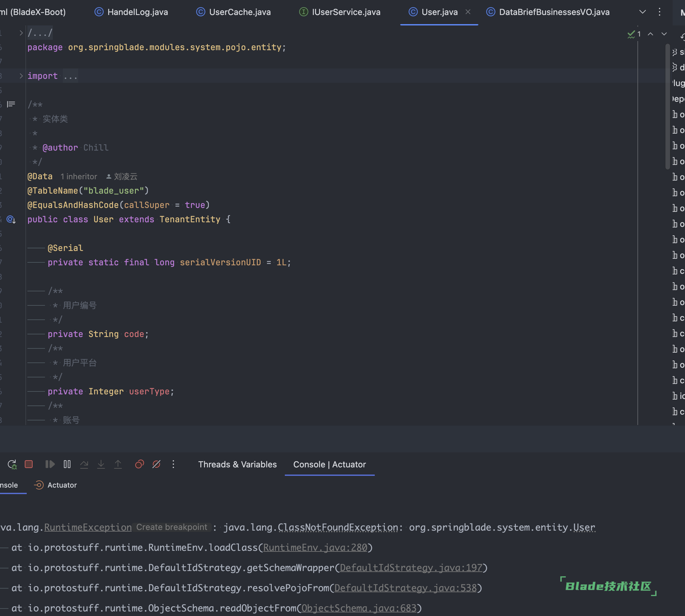685x616 pixels.
Task: Click the userType field name
Action: pyautogui.click(x=149, y=392)
